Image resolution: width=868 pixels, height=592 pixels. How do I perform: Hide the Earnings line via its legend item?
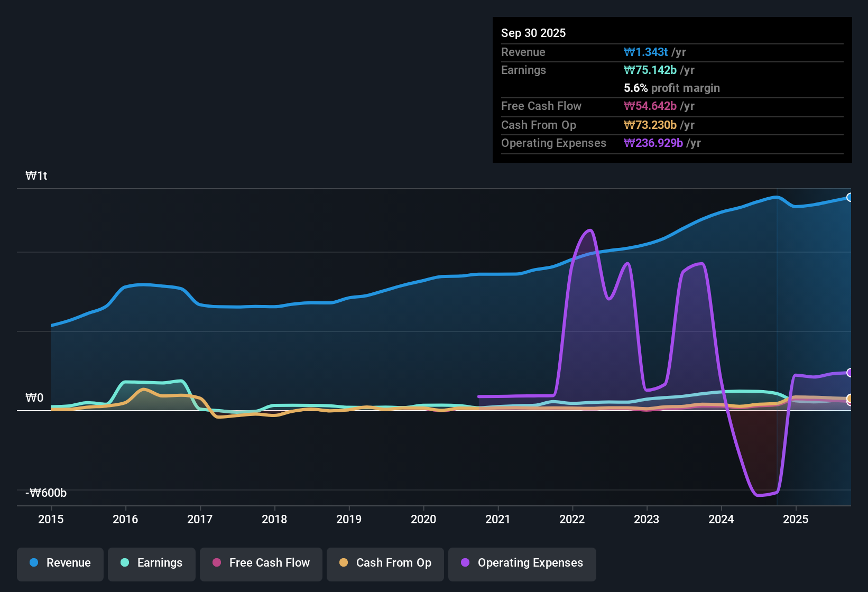151,563
